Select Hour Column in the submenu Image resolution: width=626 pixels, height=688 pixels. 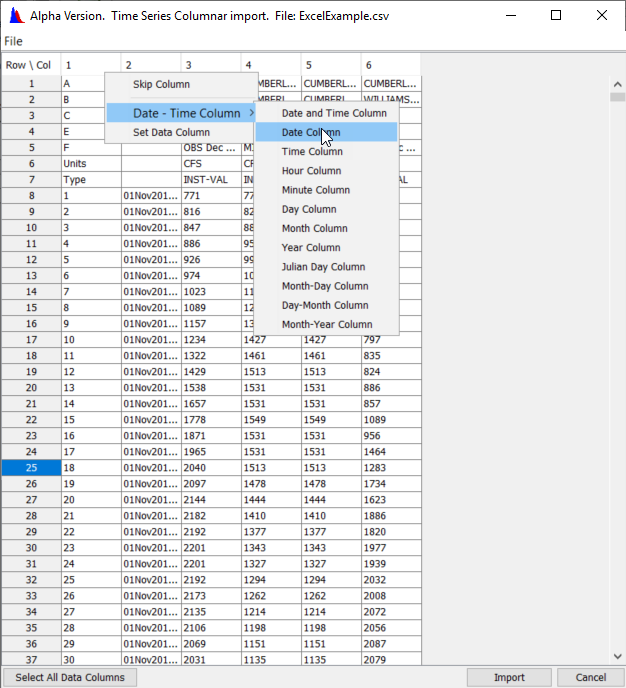click(x=311, y=171)
